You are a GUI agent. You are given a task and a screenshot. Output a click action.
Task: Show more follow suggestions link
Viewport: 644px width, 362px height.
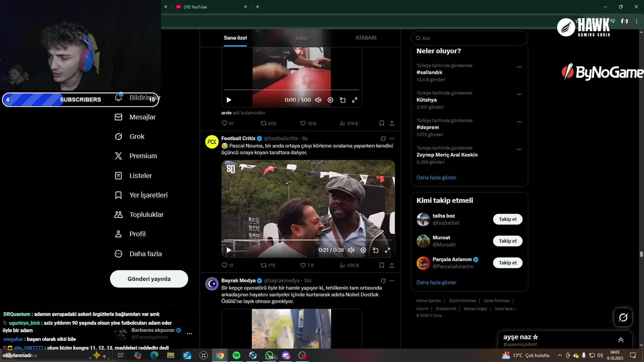click(x=436, y=283)
